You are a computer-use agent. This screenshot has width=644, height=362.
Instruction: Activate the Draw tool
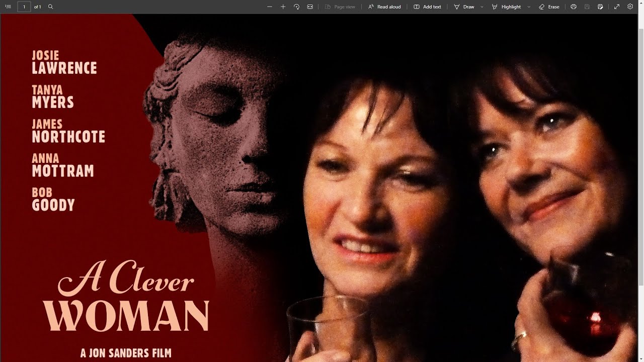[464, 7]
